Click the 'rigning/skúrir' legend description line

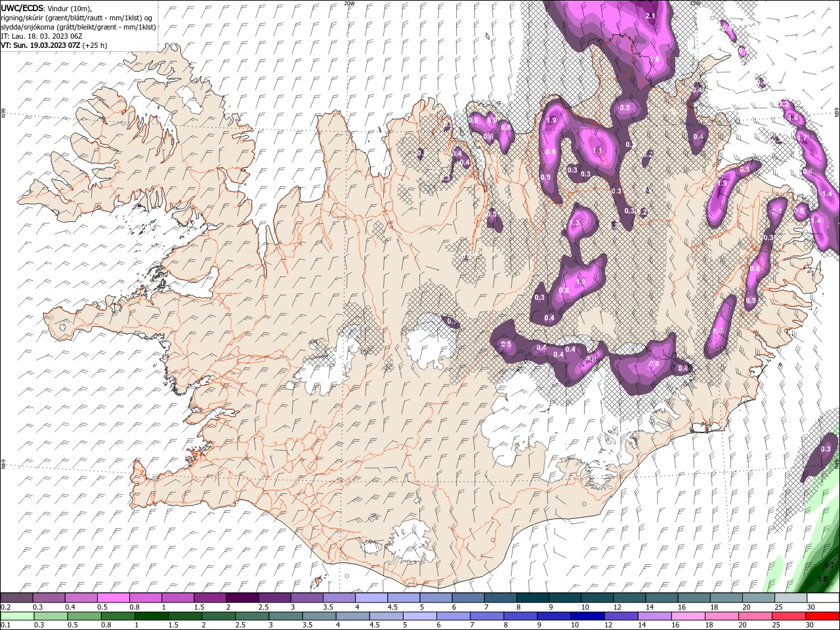coord(77,17)
